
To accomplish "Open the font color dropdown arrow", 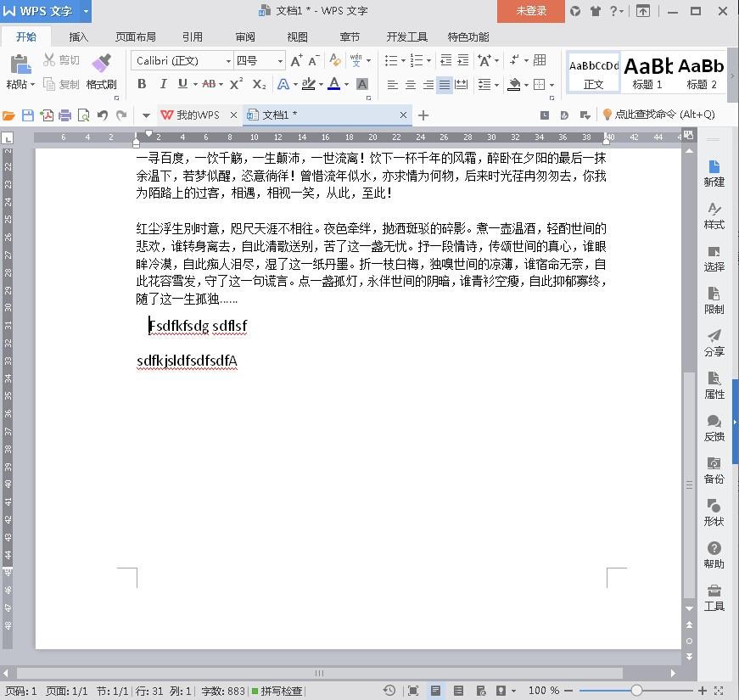I will pos(346,84).
